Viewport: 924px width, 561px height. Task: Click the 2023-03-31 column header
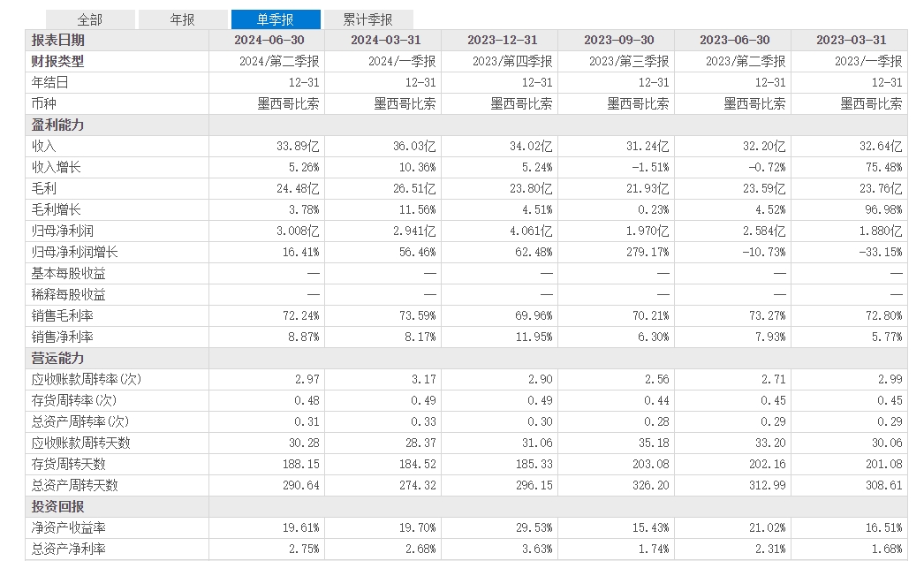(852, 40)
